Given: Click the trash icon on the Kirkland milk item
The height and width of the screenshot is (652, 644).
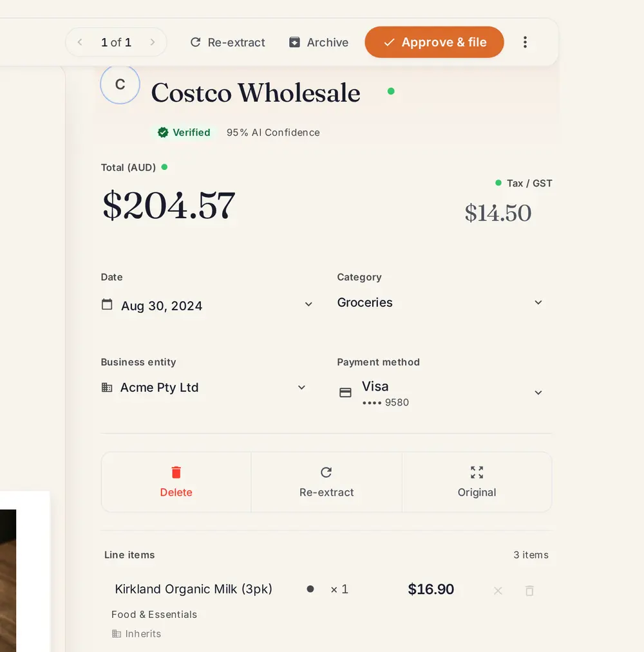Looking at the screenshot, I should [529, 590].
